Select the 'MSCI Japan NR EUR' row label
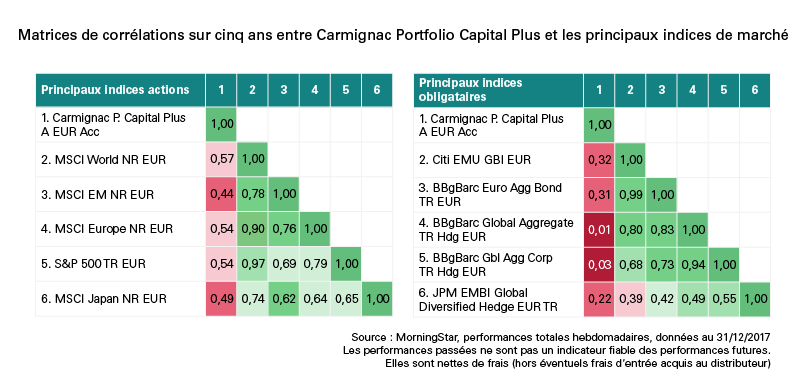This screenshot has width=801, height=381. point(104,299)
